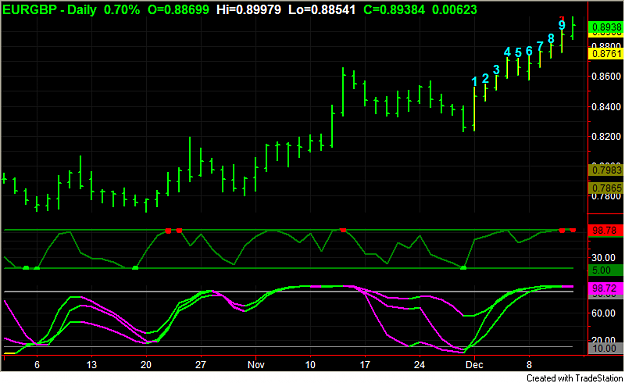Click the C=0.89384 close price readout

click(x=394, y=10)
